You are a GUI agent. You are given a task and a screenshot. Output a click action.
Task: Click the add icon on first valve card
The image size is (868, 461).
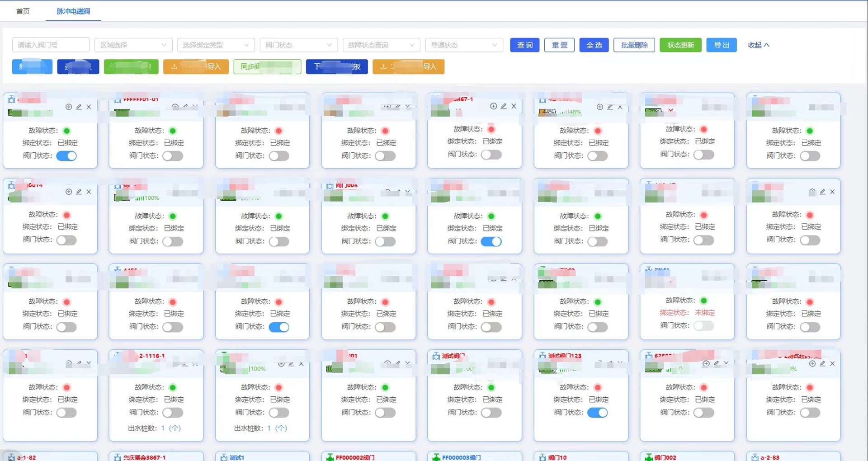click(x=69, y=107)
